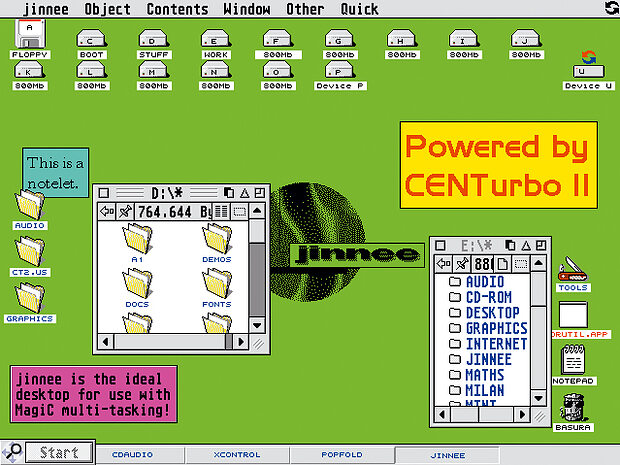Open the Window menu

(247, 9)
